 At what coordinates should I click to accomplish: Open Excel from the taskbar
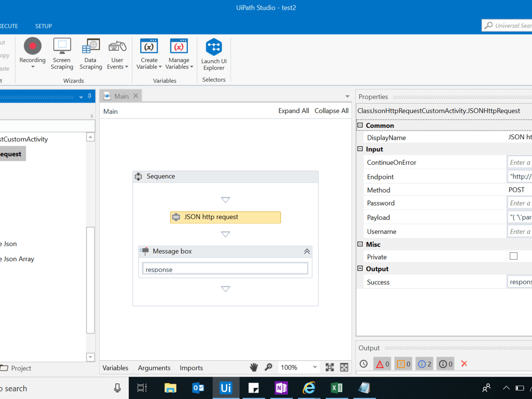tap(337, 388)
